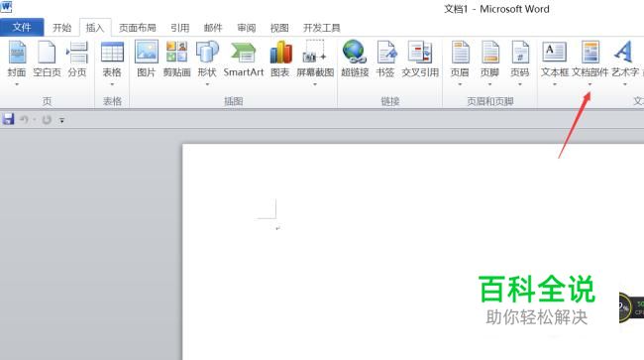Click the Word application icon
Viewport: 644px width, 360px height.
click(x=6, y=6)
